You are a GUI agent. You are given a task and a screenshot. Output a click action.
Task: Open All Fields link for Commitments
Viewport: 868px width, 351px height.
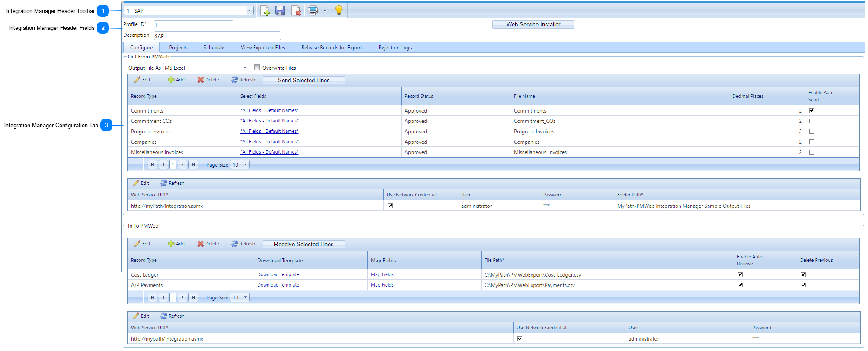[x=269, y=110]
